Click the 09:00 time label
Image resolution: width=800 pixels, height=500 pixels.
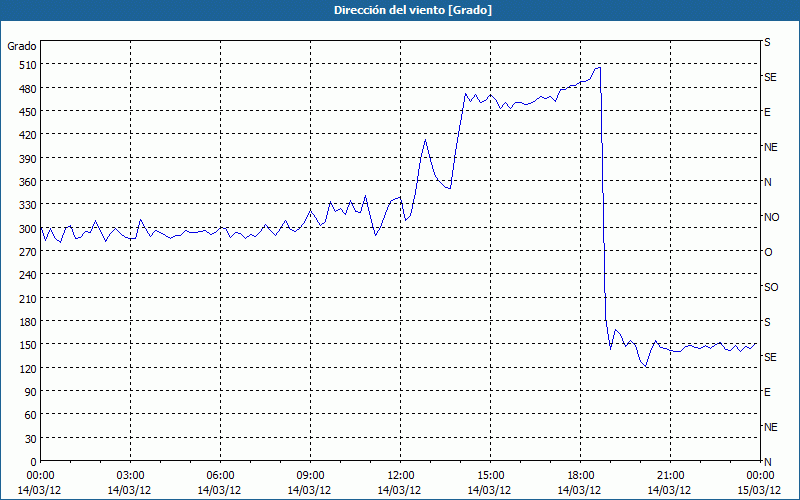tap(310, 476)
